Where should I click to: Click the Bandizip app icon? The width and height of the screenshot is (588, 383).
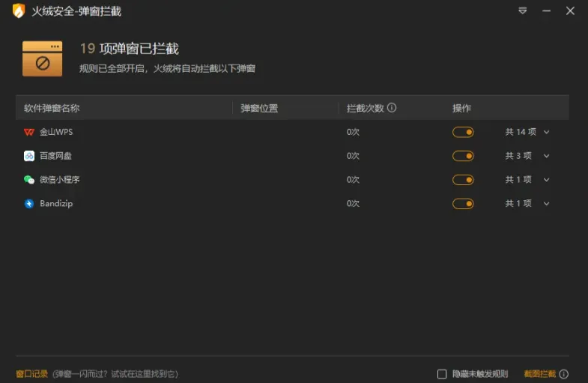(29, 203)
